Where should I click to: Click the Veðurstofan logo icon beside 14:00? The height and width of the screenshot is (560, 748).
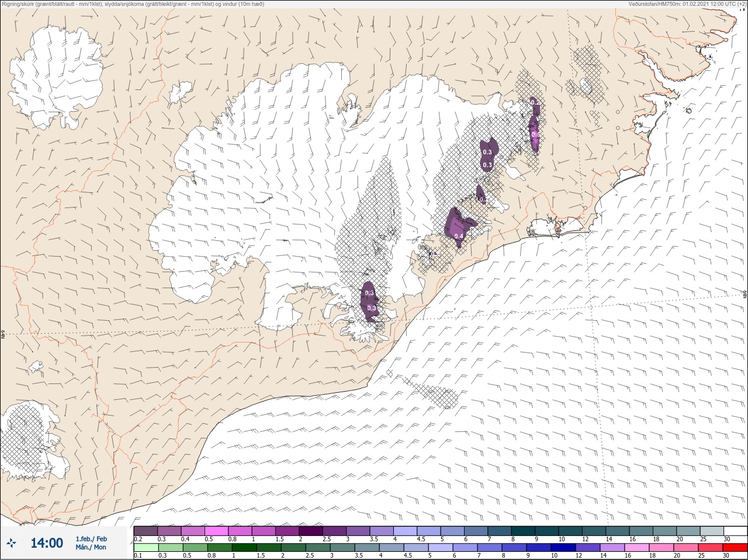click(x=11, y=543)
